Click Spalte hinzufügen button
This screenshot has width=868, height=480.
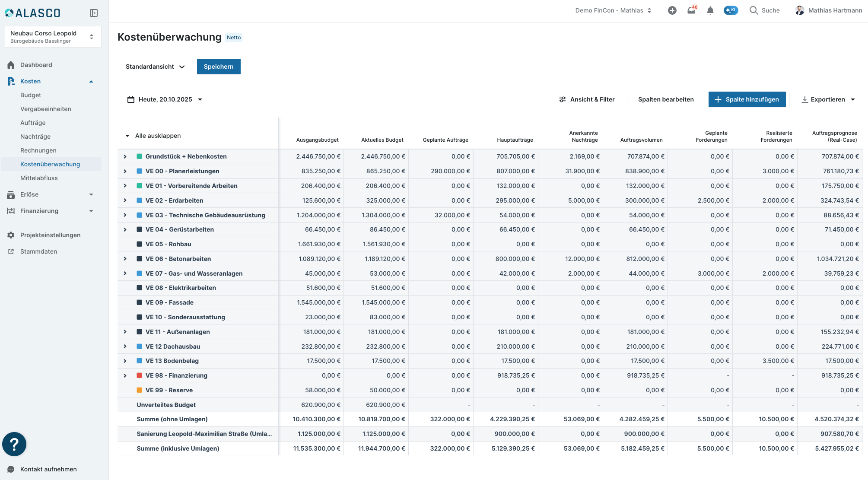coord(747,99)
